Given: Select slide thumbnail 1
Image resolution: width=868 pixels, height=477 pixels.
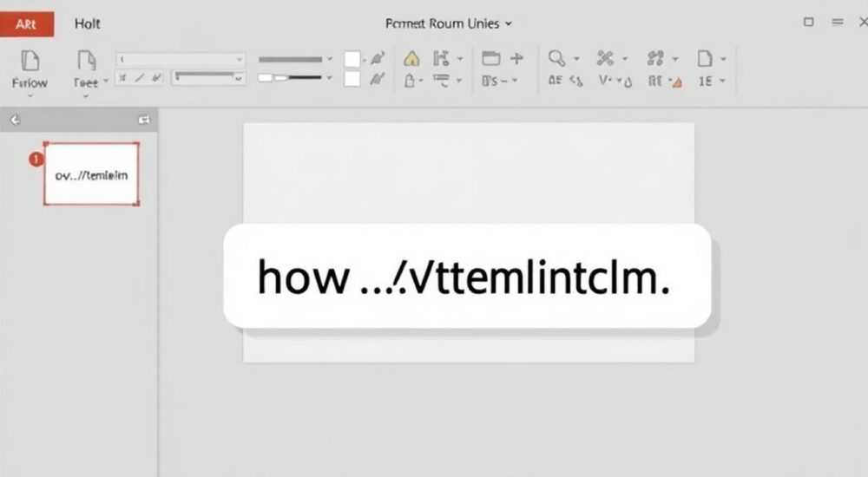Looking at the screenshot, I should point(91,174).
